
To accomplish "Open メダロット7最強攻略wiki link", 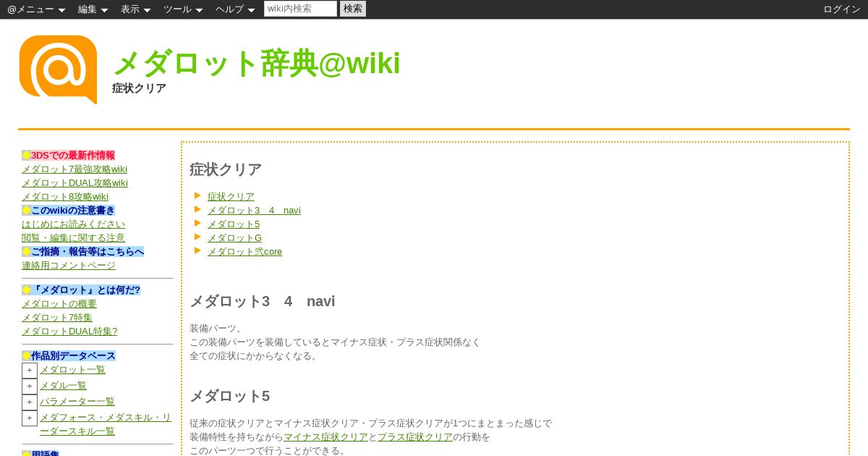I will point(75,169).
